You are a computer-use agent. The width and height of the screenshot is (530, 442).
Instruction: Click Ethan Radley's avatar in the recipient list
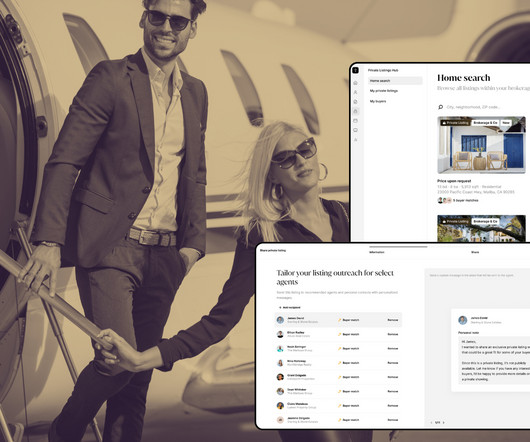[x=280, y=334]
